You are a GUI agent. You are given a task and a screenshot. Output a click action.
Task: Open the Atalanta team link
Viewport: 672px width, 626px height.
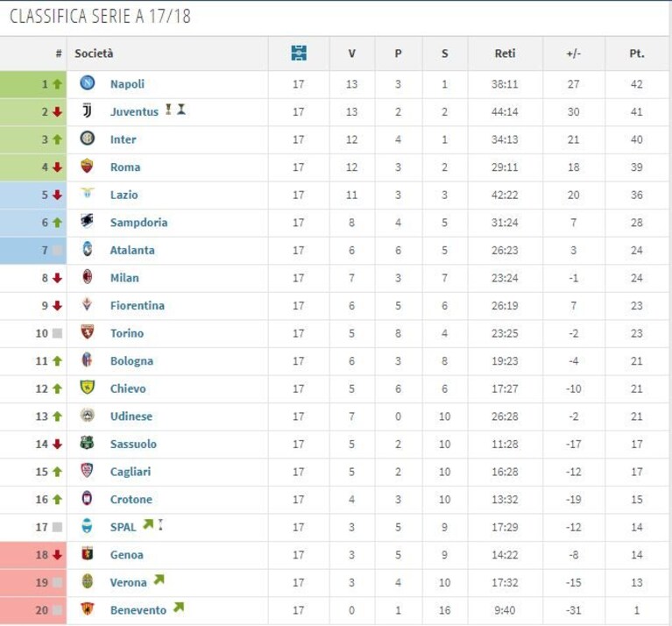pos(132,251)
